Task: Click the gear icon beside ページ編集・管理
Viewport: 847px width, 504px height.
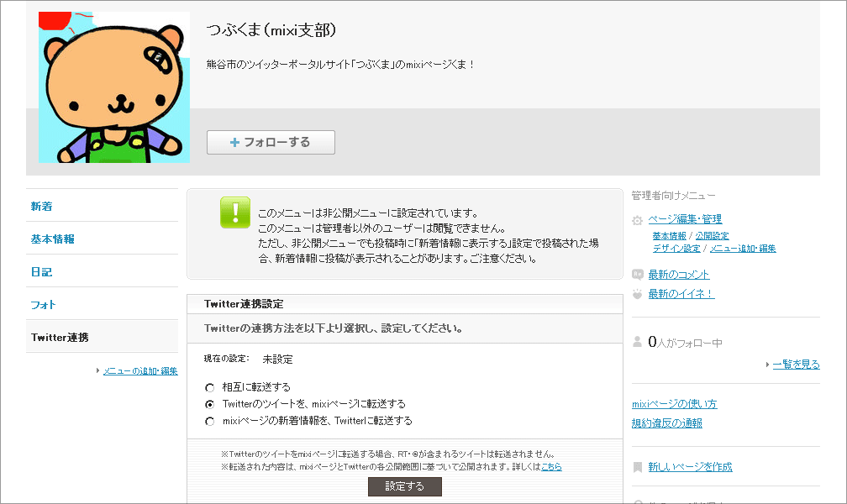Action: [x=638, y=220]
